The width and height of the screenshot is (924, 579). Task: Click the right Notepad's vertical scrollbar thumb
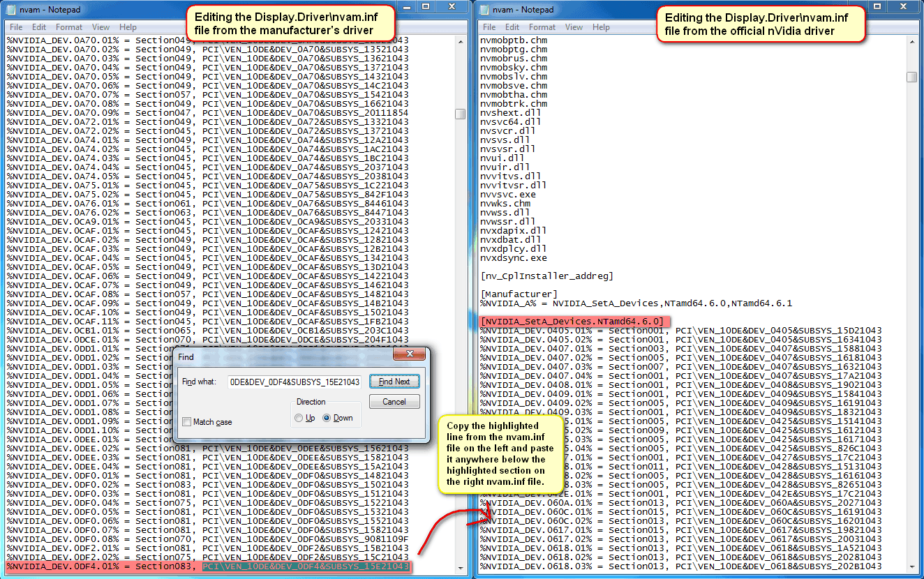point(911,77)
